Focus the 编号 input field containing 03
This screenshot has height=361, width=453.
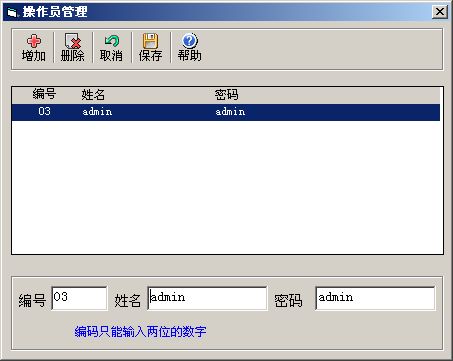[x=79, y=298]
